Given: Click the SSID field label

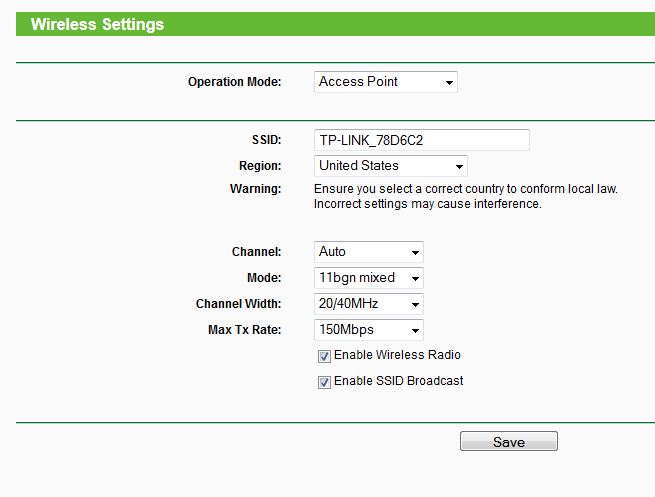Looking at the screenshot, I should (267, 140).
